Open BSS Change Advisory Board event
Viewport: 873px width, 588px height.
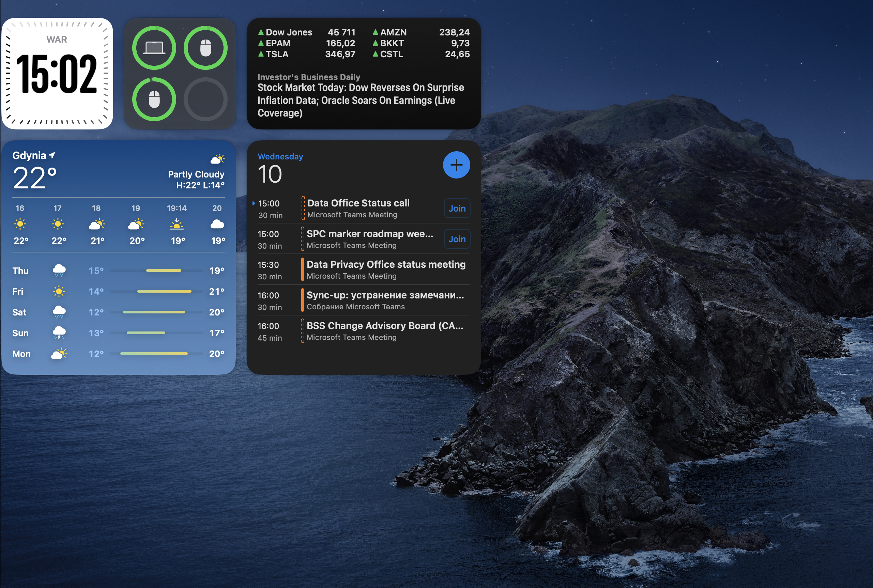[x=384, y=326]
